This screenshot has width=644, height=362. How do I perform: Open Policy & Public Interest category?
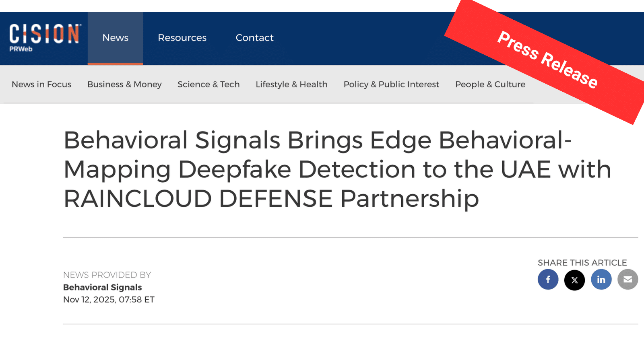[x=391, y=84]
